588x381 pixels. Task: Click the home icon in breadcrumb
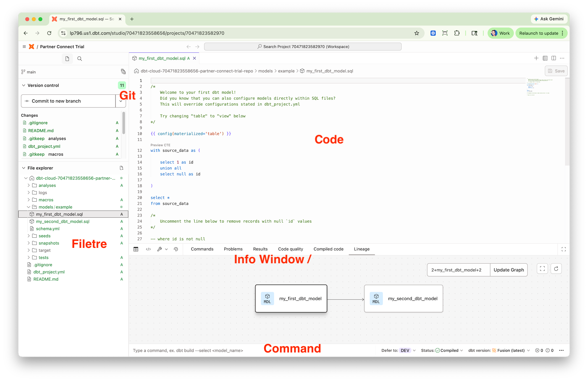click(x=136, y=71)
